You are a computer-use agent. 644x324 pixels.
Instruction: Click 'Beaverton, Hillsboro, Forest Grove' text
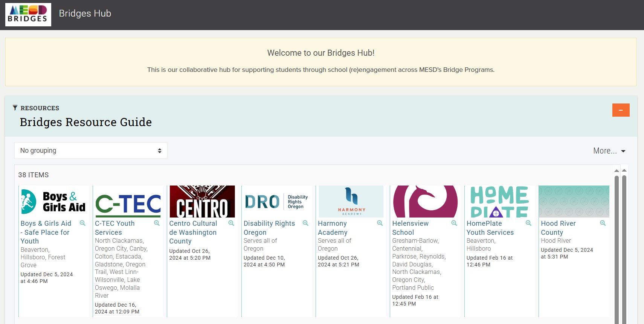pos(43,257)
